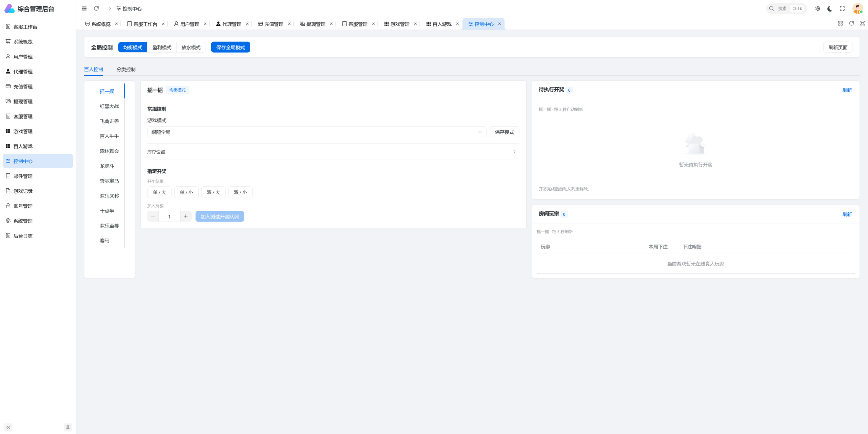Refresh the 待执行开奖 panel
This screenshot has height=434, width=868.
pos(847,90)
